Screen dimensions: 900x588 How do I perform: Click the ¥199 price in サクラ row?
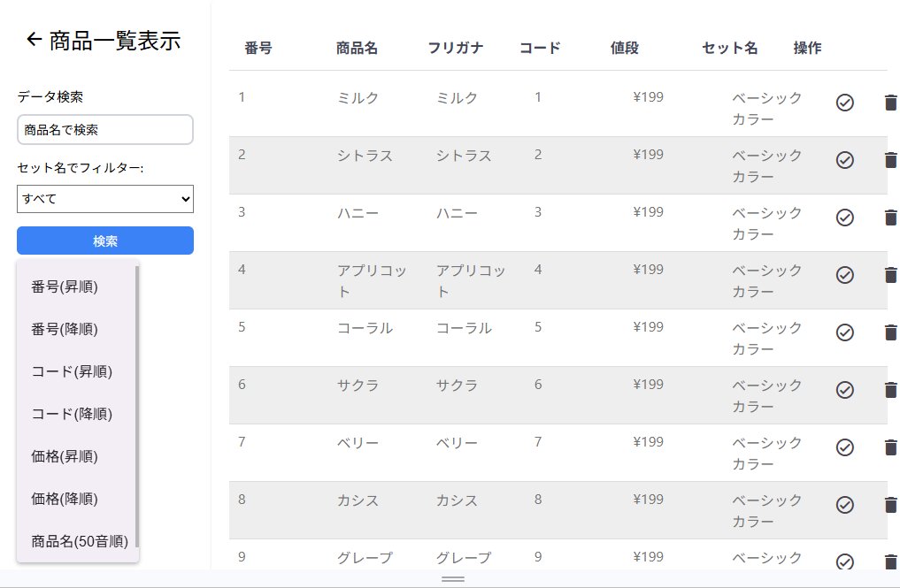pyautogui.click(x=648, y=385)
